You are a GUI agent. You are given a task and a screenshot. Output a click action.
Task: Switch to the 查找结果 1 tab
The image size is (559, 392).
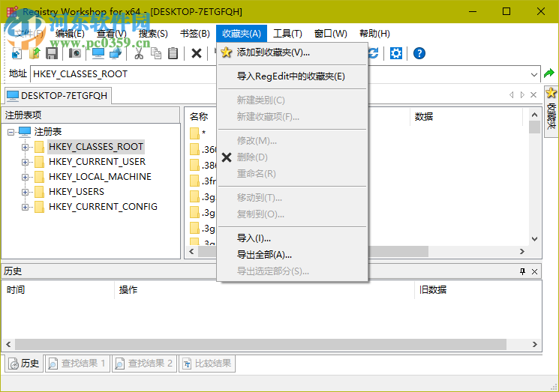coord(77,364)
